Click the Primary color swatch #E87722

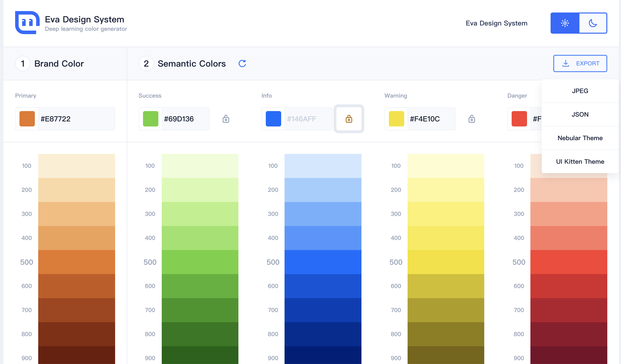coord(27,118)
